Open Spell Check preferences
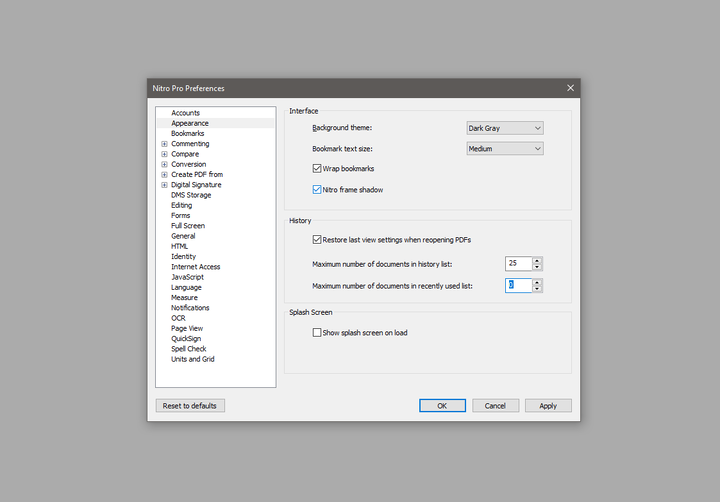 pyautogui.click(x=189, y=349)
